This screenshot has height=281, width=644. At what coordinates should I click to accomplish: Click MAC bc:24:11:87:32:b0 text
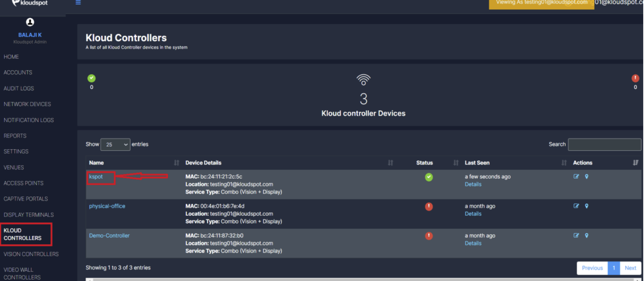pos(214,236)
